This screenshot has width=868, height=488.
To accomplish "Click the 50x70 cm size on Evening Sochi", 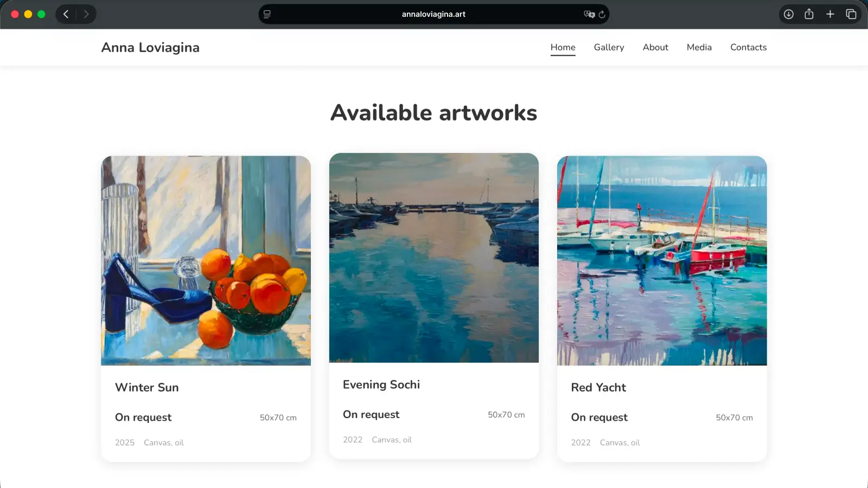I will coord(506,415).
